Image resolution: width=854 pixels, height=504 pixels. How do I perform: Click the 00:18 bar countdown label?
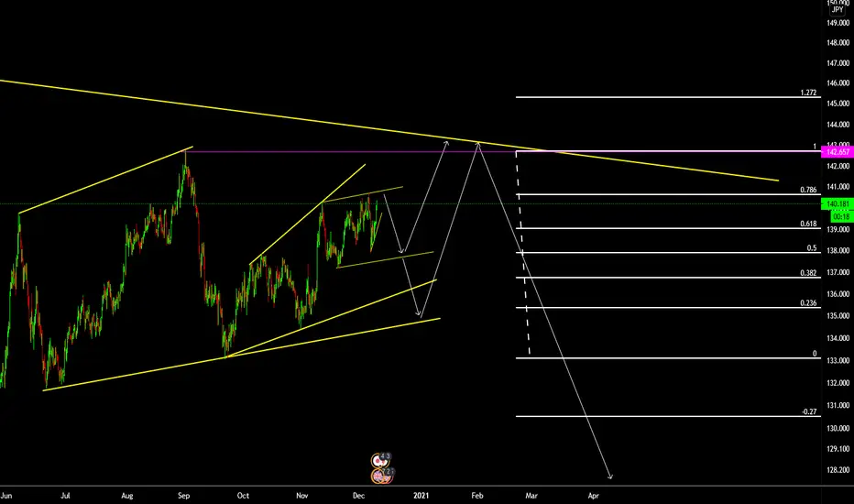[841, 217]
